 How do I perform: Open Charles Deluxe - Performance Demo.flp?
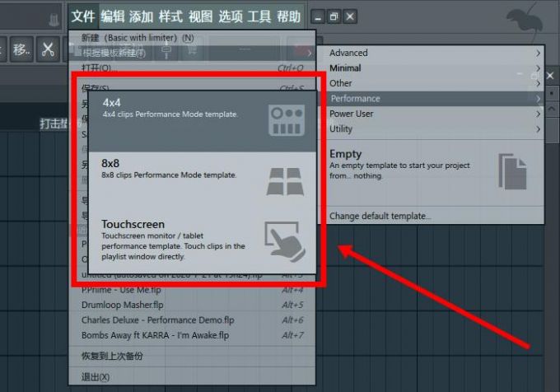tap(192, 320)
